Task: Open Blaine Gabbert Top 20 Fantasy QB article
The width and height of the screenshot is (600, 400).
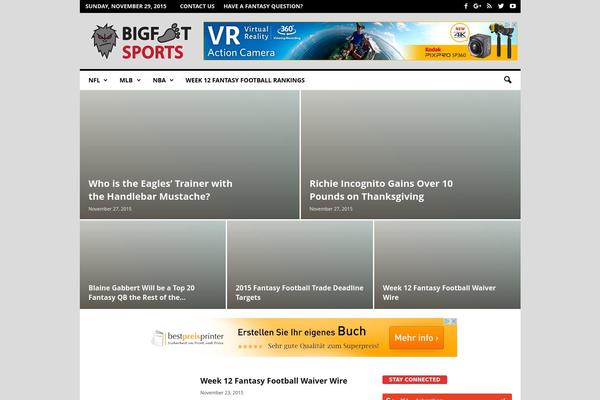Action: tap(142, 292)
